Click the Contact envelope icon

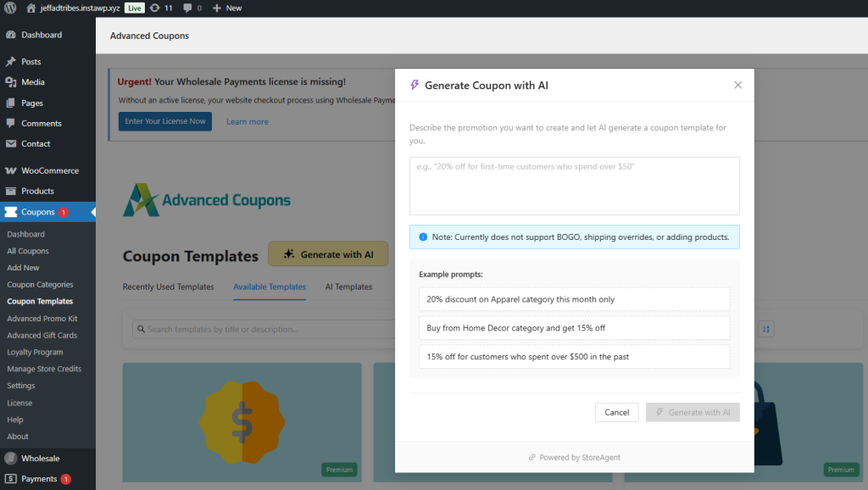pos(10,144)
